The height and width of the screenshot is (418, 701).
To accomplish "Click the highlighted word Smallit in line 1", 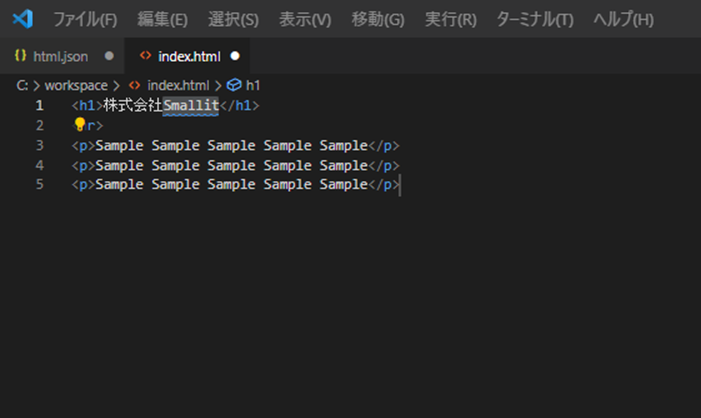I will (190, 105).
